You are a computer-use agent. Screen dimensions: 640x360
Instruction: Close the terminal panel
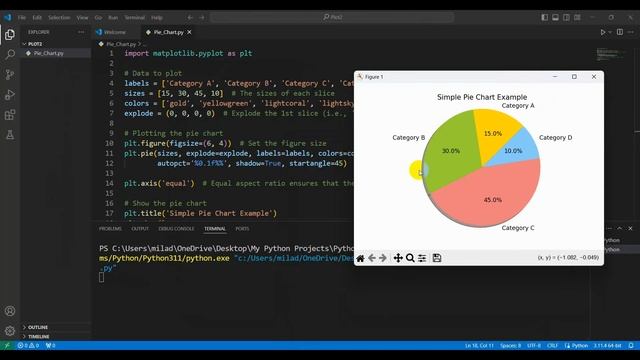[x=631, y=229]
